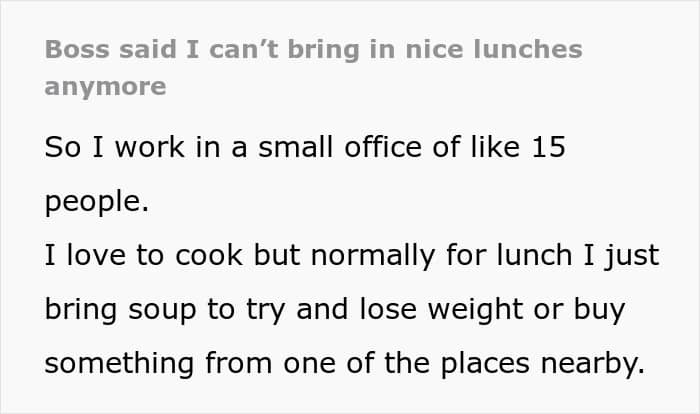Click the word 'something' on the last line
The image size is (700, 414).
coord(119,364)
